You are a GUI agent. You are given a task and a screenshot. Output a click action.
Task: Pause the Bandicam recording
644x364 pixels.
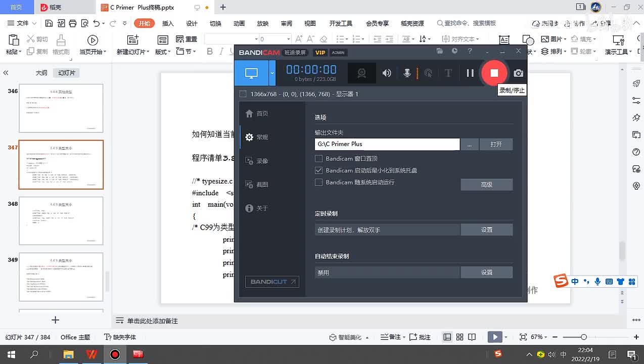(470, 73)
